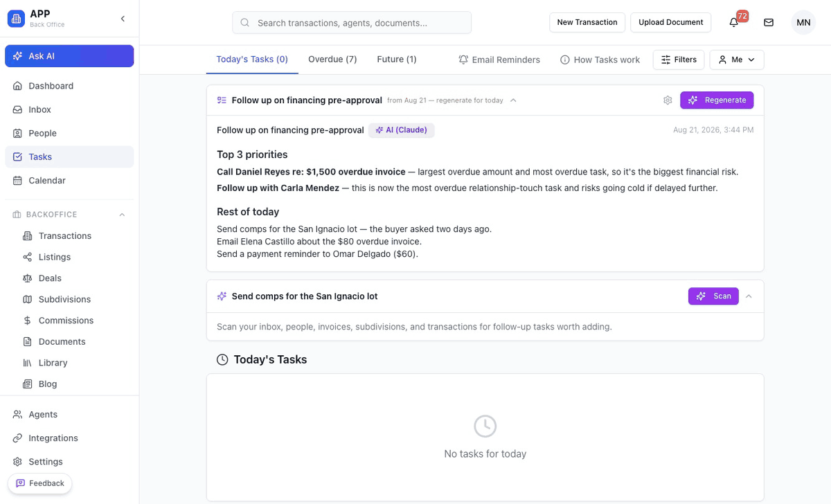Open the People page
The height and width of the screenshot is (504, 831).
[69, 133]
